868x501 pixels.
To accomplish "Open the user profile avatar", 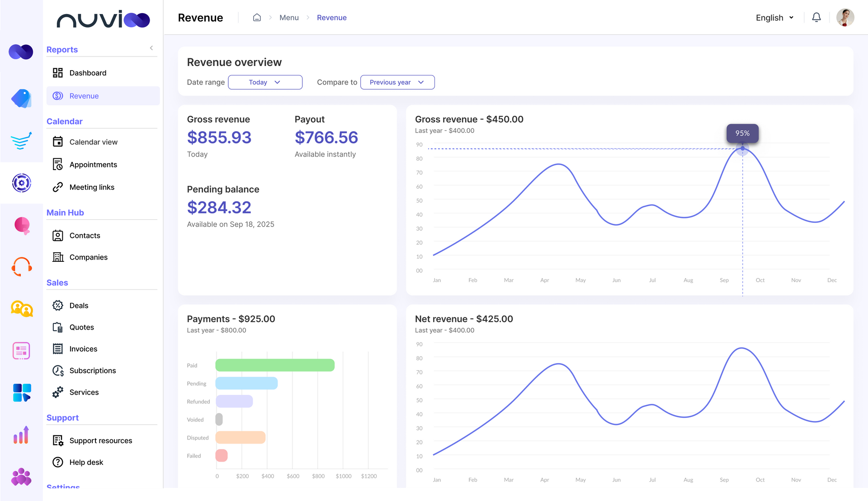I will click(845, 17).
